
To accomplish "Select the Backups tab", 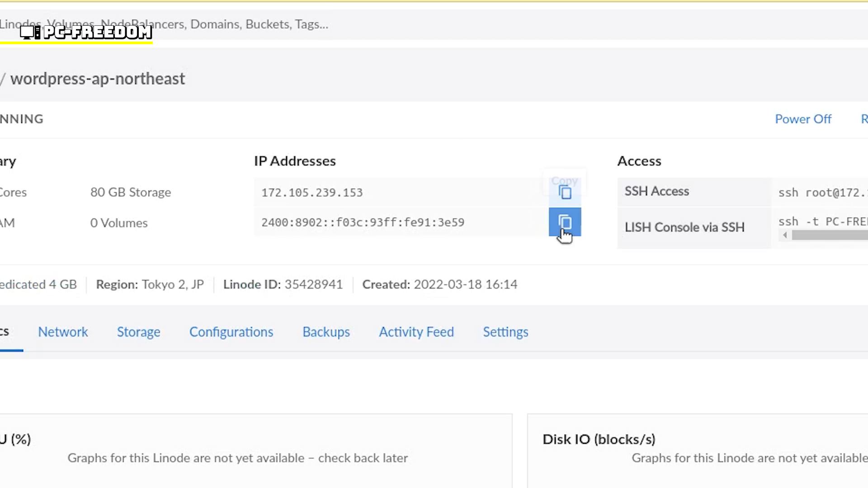I will (326, 332).
